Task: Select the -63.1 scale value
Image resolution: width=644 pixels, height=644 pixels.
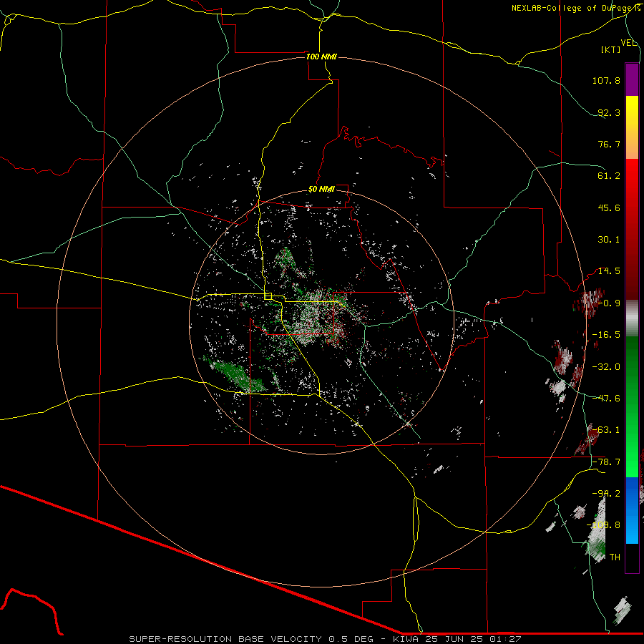Action: coord(606,430)
